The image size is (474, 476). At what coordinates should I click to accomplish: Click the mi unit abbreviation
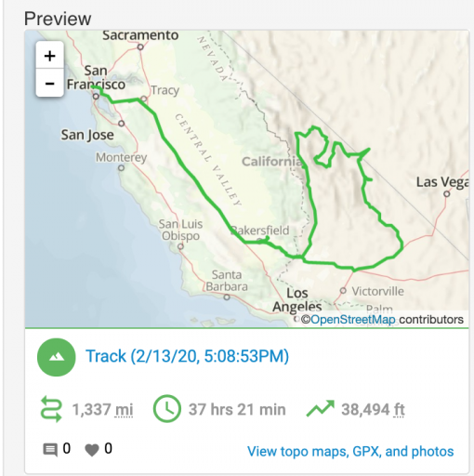click(124, 409)
